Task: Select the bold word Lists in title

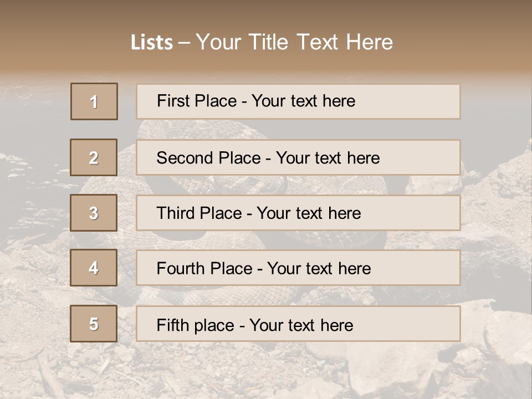Action: pyautogui.click(x=152, y=42)
